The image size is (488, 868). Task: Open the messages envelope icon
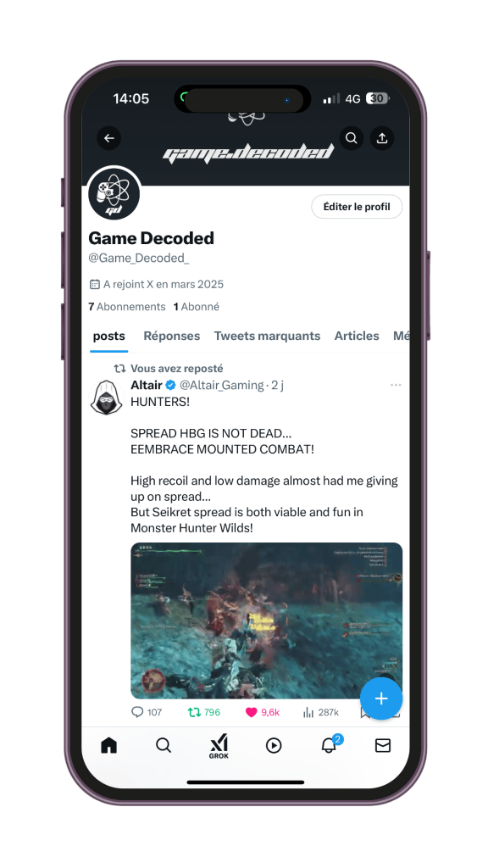(383, 746)
